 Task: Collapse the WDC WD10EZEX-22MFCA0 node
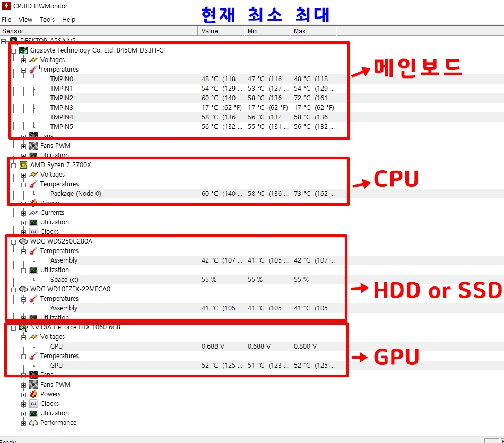(x=13, y=290)
